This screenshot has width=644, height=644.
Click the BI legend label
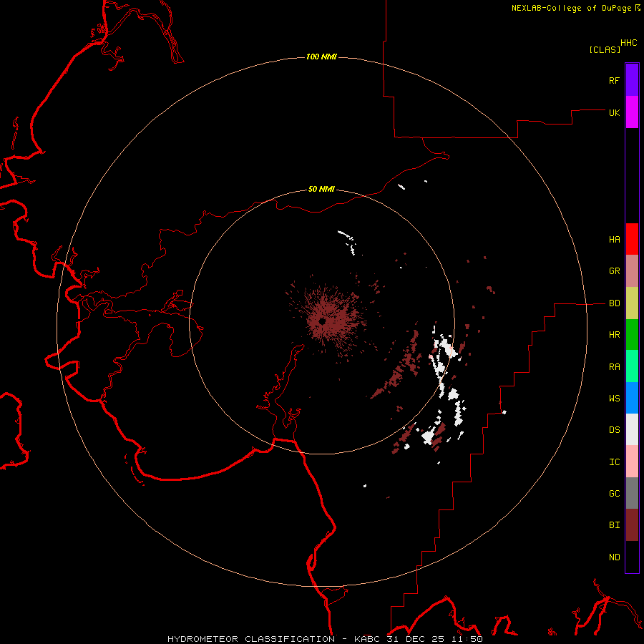point(614,525)
